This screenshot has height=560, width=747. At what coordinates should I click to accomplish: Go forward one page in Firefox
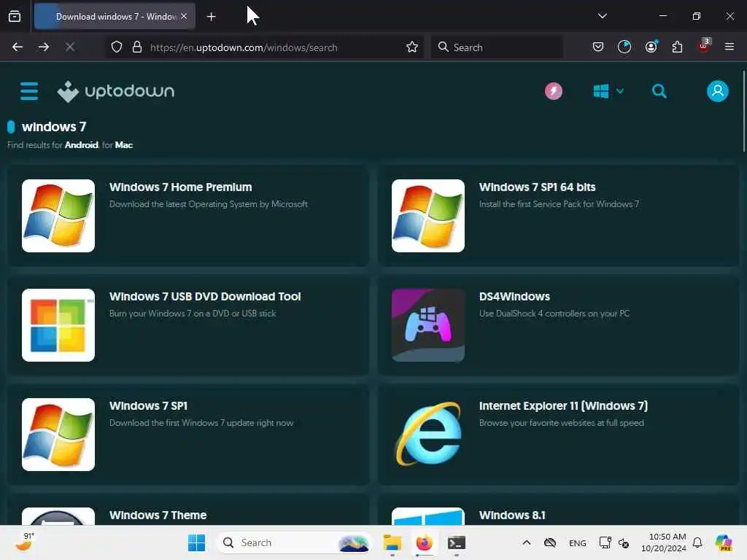[44, 47]
